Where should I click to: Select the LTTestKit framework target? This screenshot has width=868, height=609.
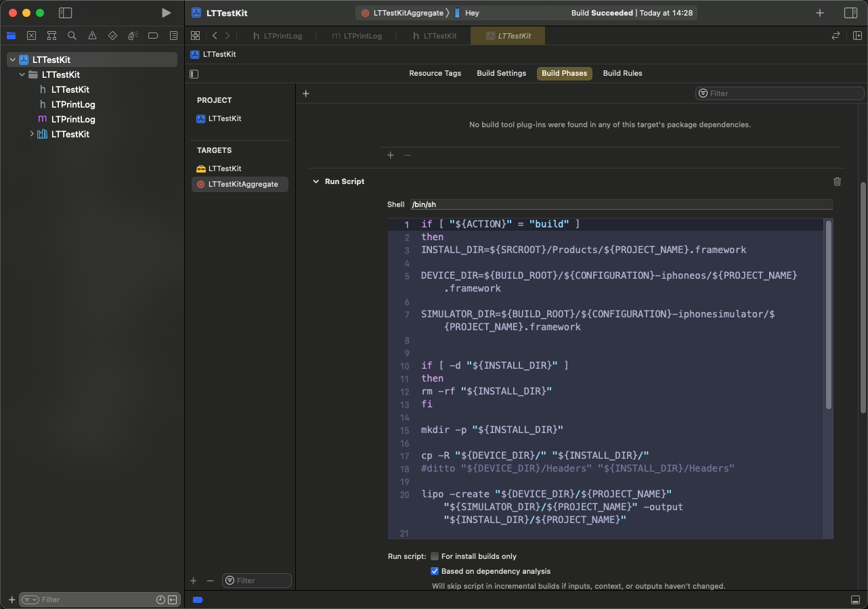(219, 168)
